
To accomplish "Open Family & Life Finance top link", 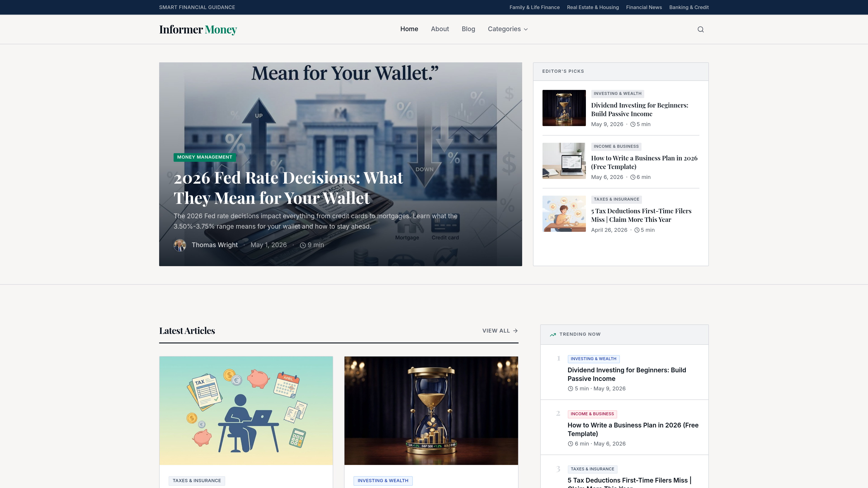I will tap(534, 7).
